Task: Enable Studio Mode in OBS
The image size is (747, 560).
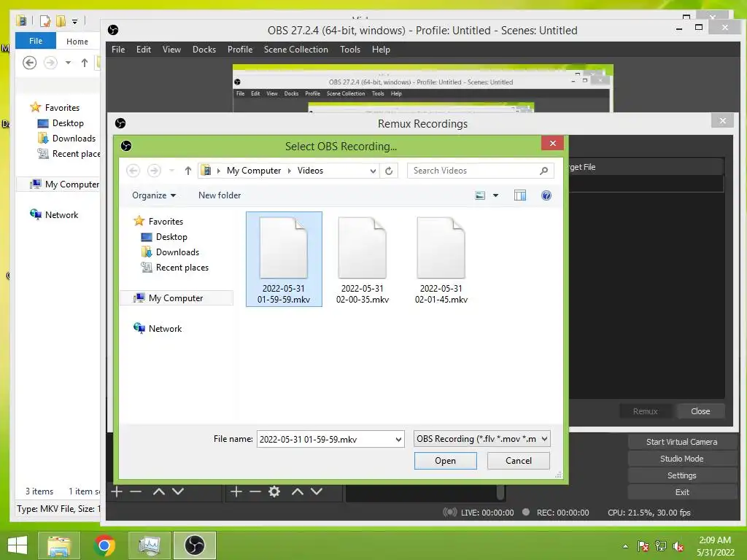Action: coord(682,459)
